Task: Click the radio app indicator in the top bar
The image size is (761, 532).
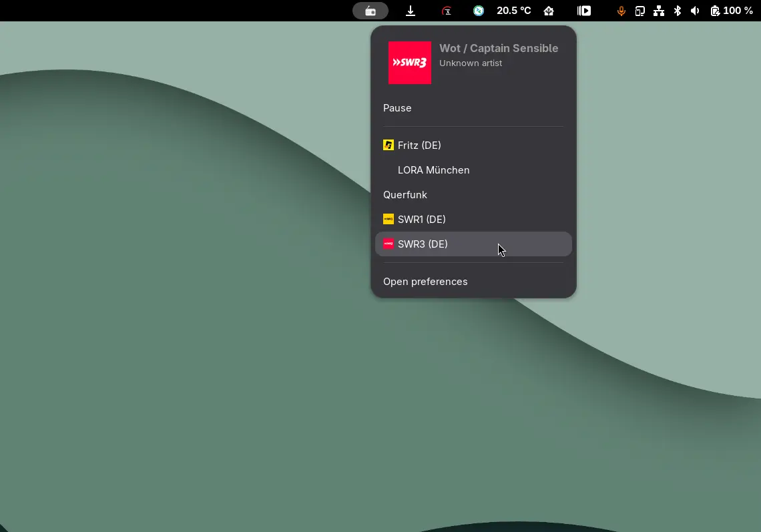Action: click(x=370, y=10)
